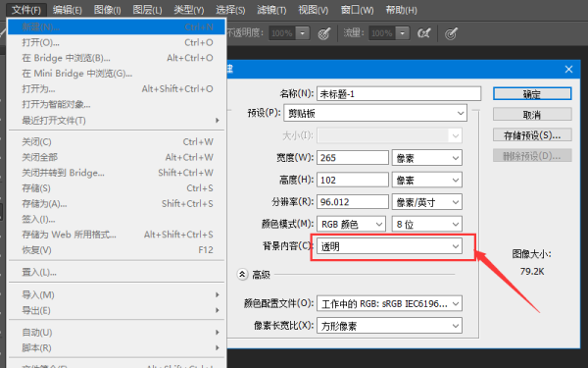Close the New document dialog
The image size is (588, 368).
pyautogui.click(x=568, y=69)
